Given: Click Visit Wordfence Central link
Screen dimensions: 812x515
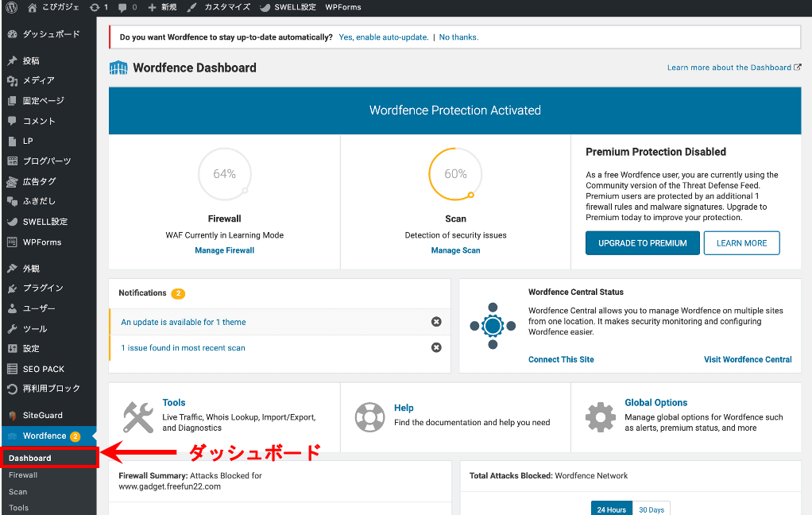Looking at the screenshot, I should pos(748,359).
